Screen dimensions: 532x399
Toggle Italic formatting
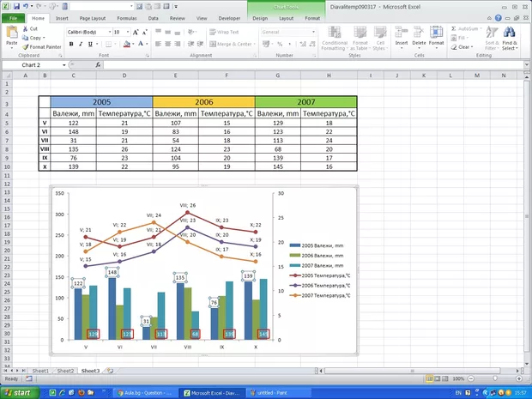point(81,44)
